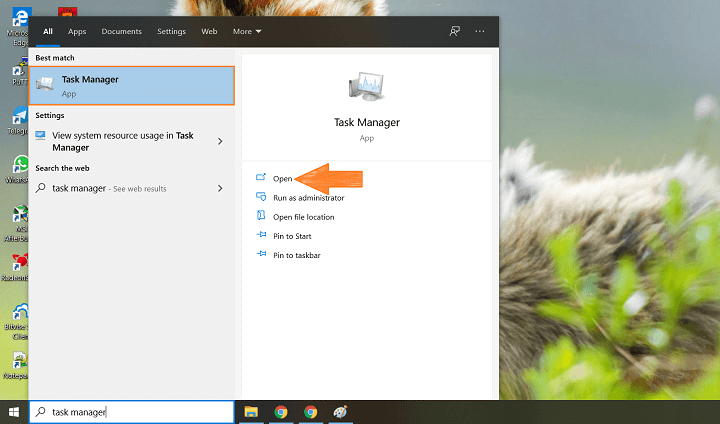Open the PuTTY desktop shortcut

[x=20, y=72]
